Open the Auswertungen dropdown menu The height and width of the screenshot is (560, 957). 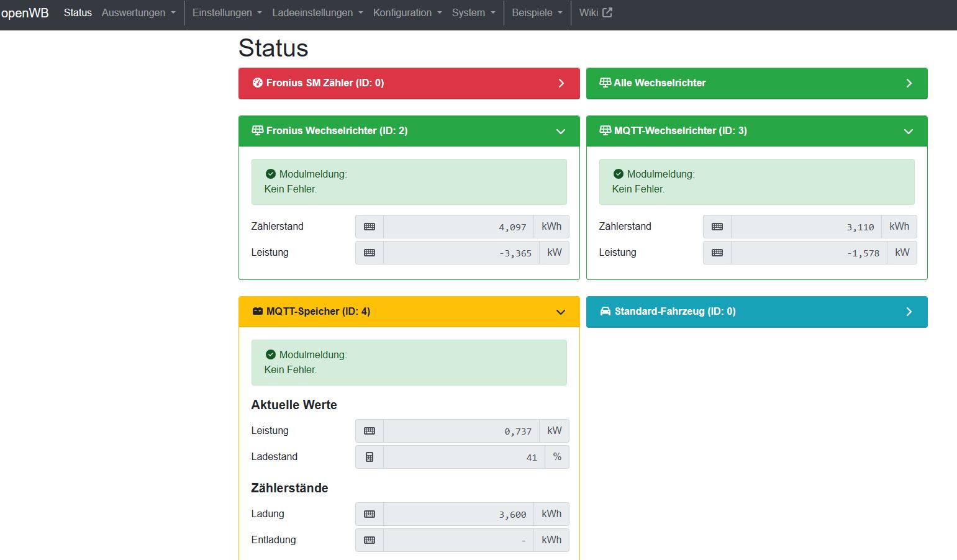138,12
